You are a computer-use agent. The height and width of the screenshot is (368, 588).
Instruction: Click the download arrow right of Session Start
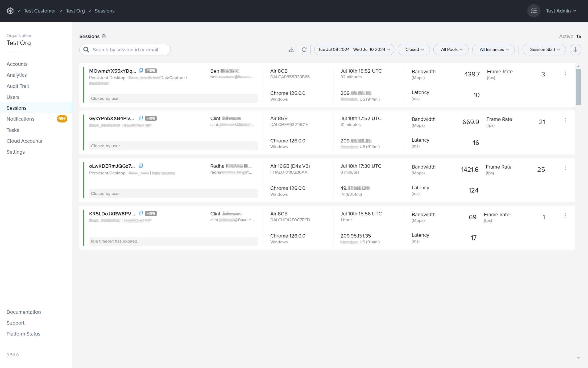[x=575, y=50]
